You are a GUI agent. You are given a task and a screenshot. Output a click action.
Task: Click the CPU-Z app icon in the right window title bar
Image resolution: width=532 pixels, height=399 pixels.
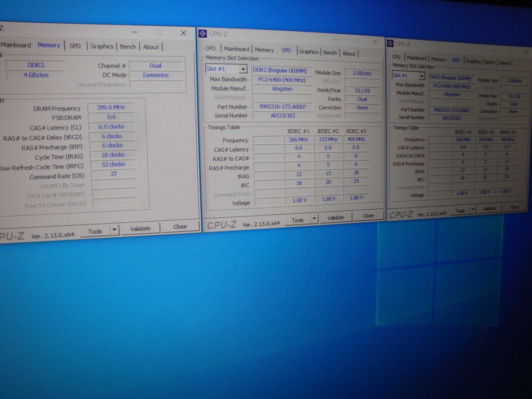pos(390,43)
